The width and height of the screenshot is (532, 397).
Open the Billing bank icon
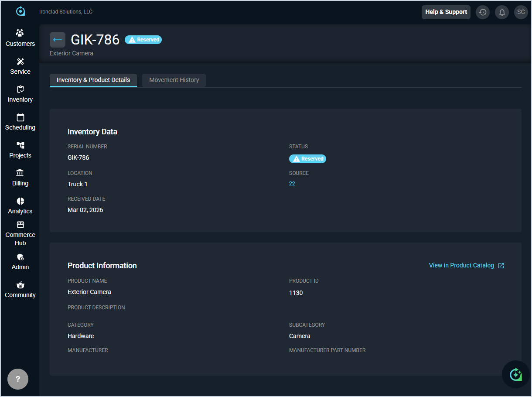(20, 173)
